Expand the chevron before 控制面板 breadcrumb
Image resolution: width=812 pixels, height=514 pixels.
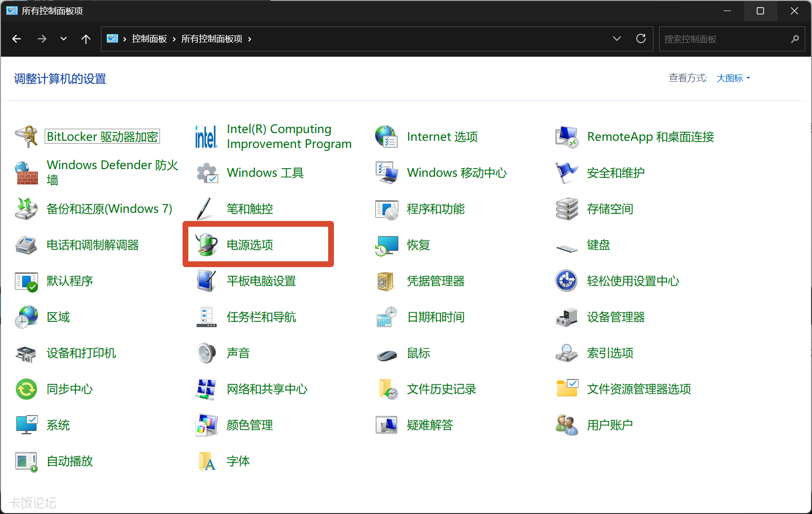124,39
